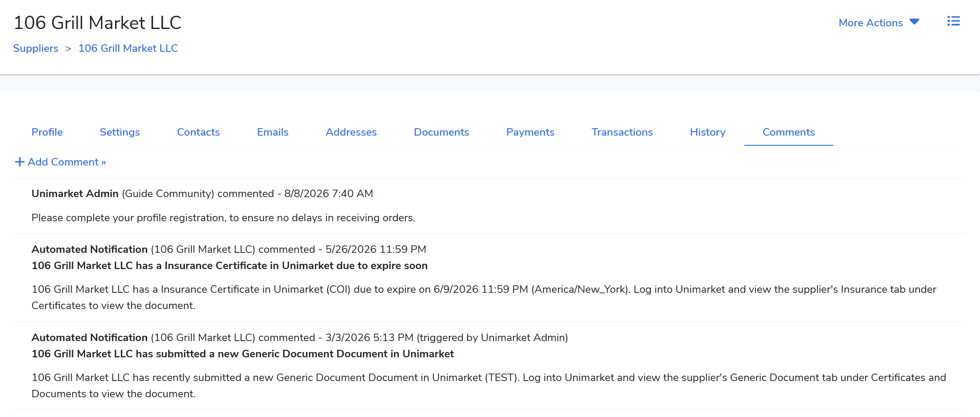Select the Emails tab
The height and width of the screenshot is (417, 980).
(273, 132)
